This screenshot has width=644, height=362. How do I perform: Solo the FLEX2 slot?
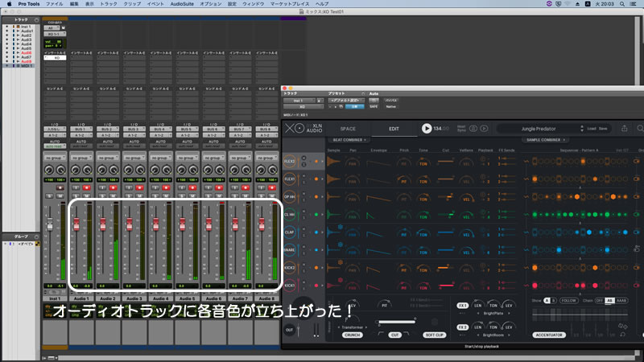[304, 165]
